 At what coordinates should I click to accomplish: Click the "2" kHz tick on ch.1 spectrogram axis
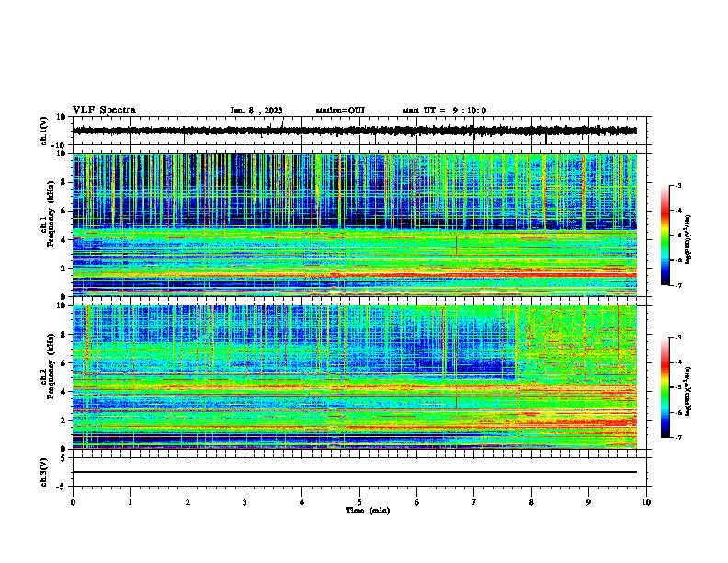click(x=64, y=268)
